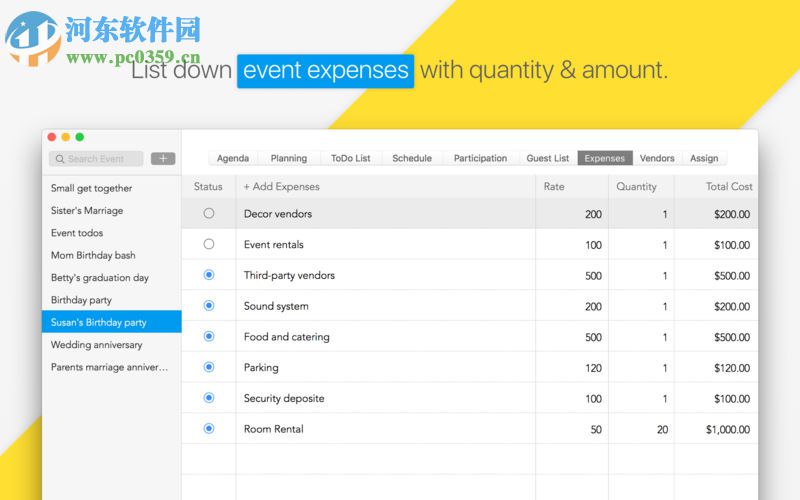Toggle status radio for Event rentals
The width and height of the screenshot is (800, 500).
point(209,244)
